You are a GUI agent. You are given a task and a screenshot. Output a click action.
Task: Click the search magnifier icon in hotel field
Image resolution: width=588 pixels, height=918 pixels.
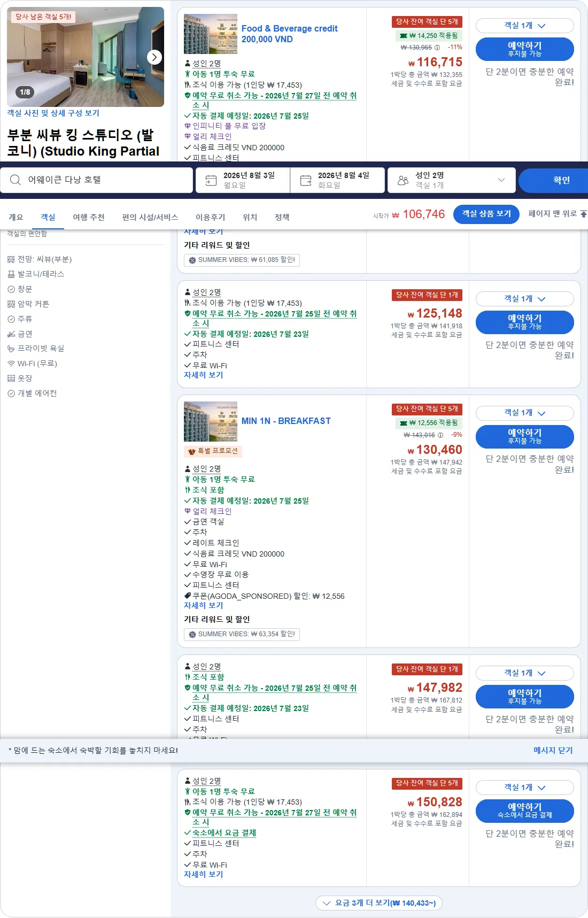point(16,180)
